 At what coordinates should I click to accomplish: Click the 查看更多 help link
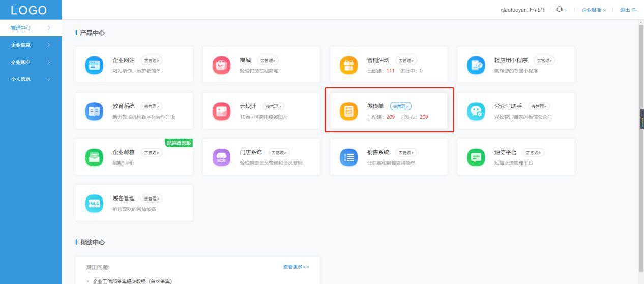[x=296, y=267]
